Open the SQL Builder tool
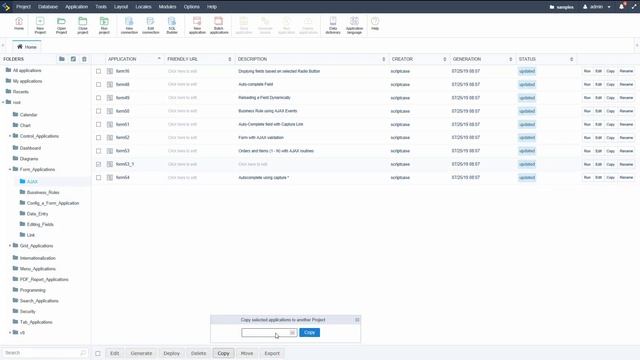 pyautogui.click(x=172, y=25)
